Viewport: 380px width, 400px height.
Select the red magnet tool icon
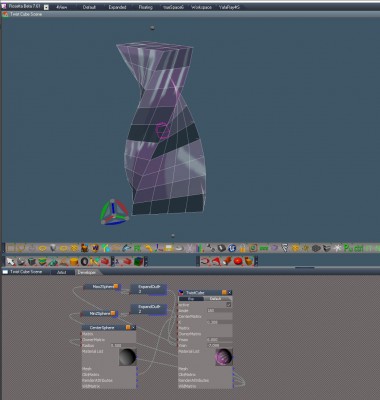[205, 261]
